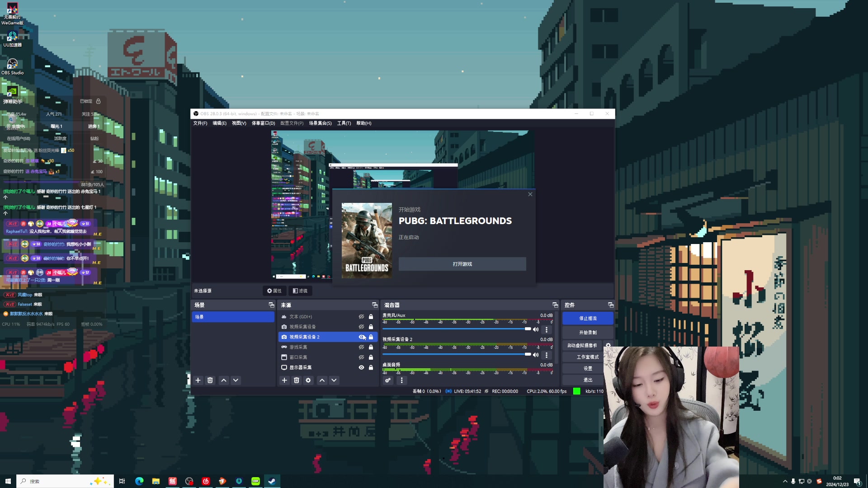
Task: Open UU加速器 desktop shortcut
Action: (x=12, y=39)
